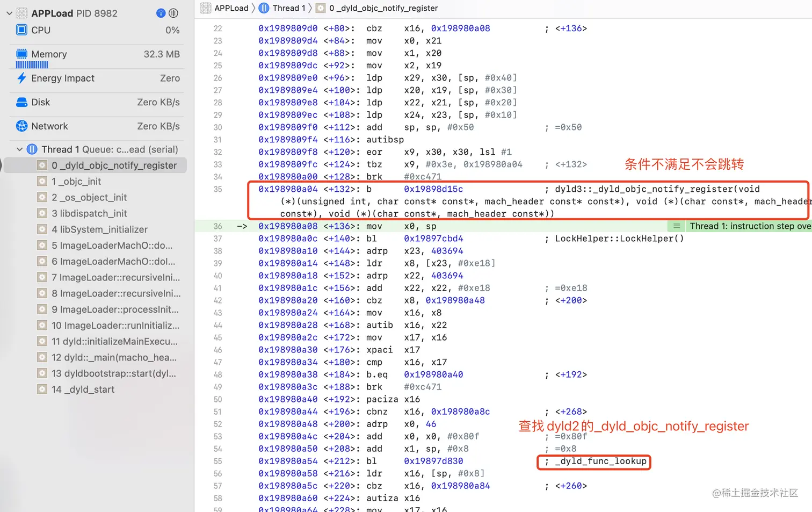
Task: Click line number 55 in the gutter
Action: pos(218,461)
